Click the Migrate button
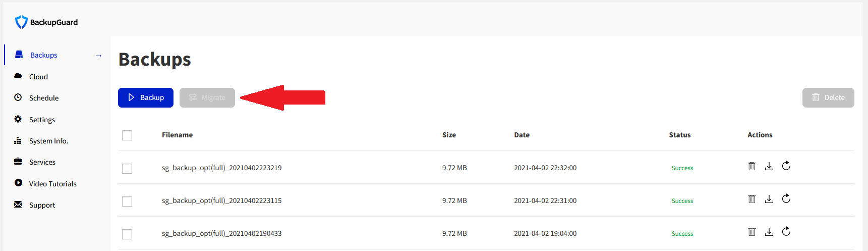Image resolution: width=868 pixels, height=251 pixels. coord(207,97)
